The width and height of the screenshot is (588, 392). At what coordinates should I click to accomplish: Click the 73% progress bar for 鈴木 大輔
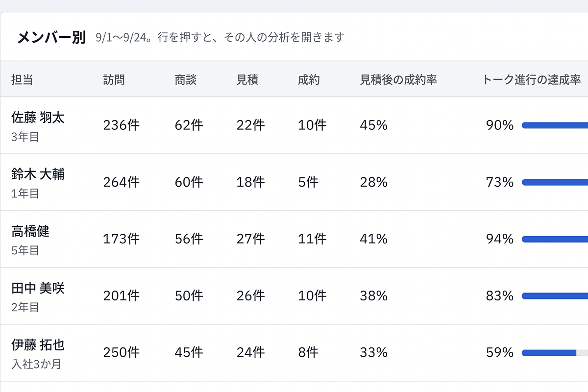555,182
